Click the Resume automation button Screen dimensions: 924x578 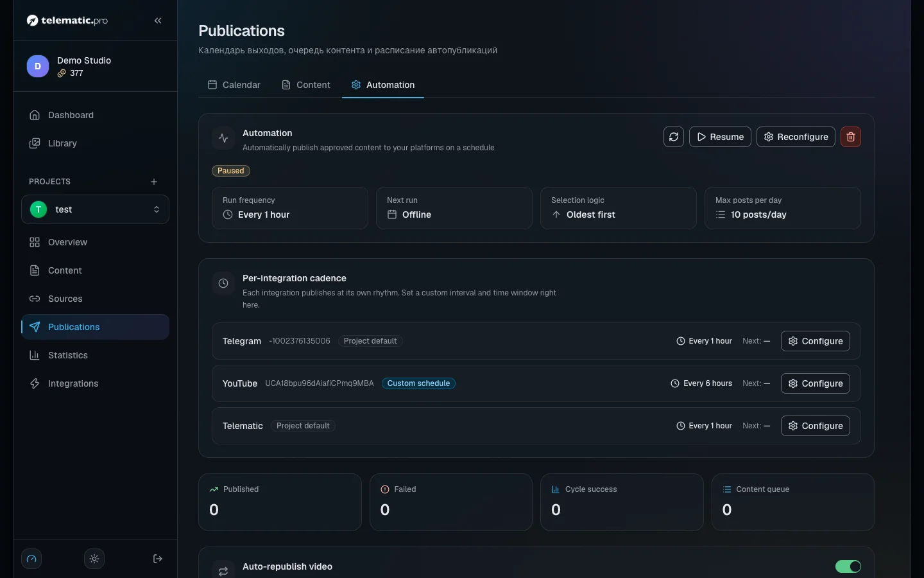[x=720, y=137]
